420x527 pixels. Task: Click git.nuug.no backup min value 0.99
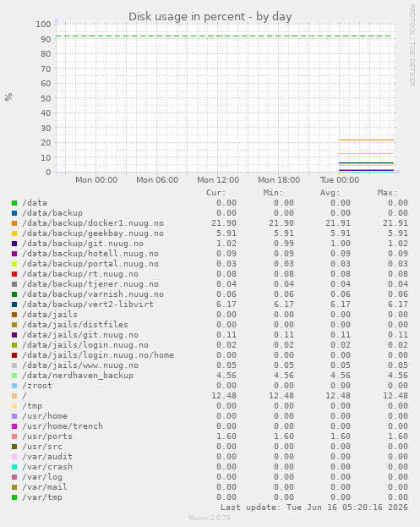[284, 244]
